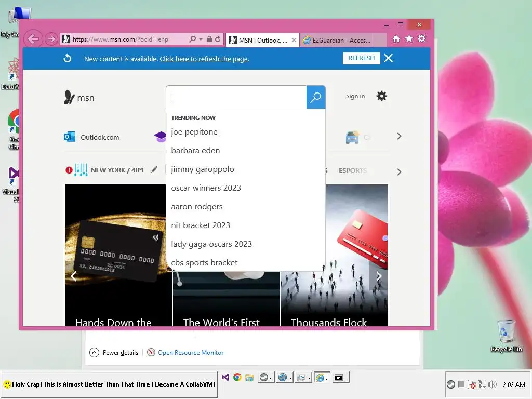
Task: Click the purple graduation cap shortcut icon
Action: click(x=161, y=137)
